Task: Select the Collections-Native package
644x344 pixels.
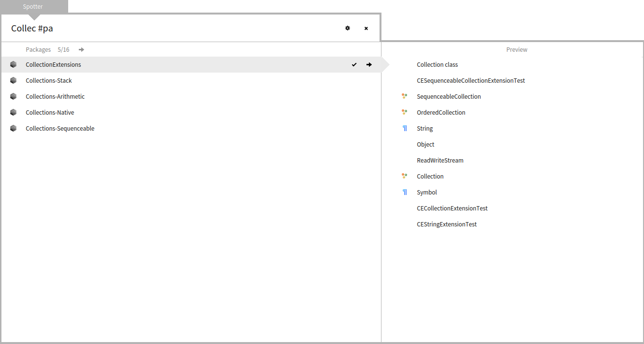Action: coord(191,112)
